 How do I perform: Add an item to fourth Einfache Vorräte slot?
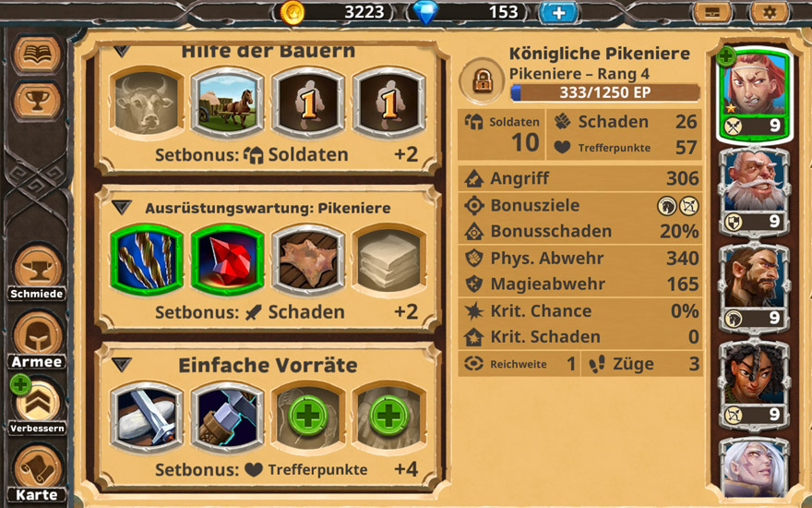click(x=388, y=417)
